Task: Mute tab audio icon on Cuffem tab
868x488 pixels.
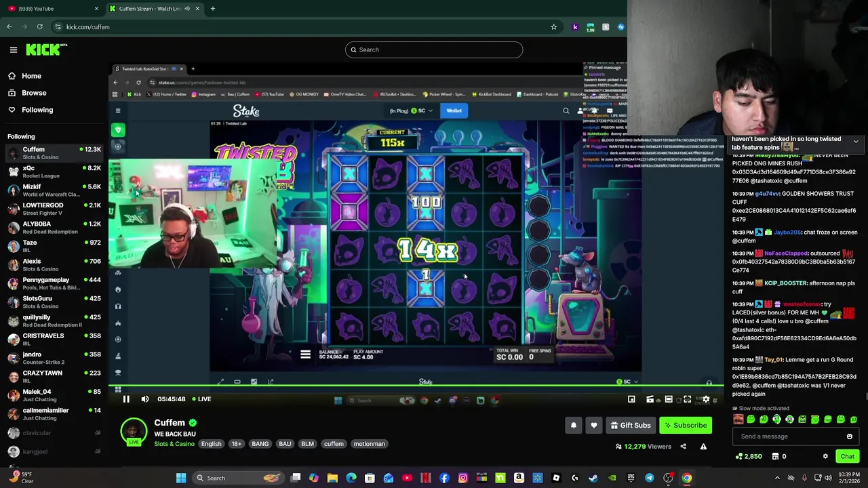Action: [x=187, y=9]
